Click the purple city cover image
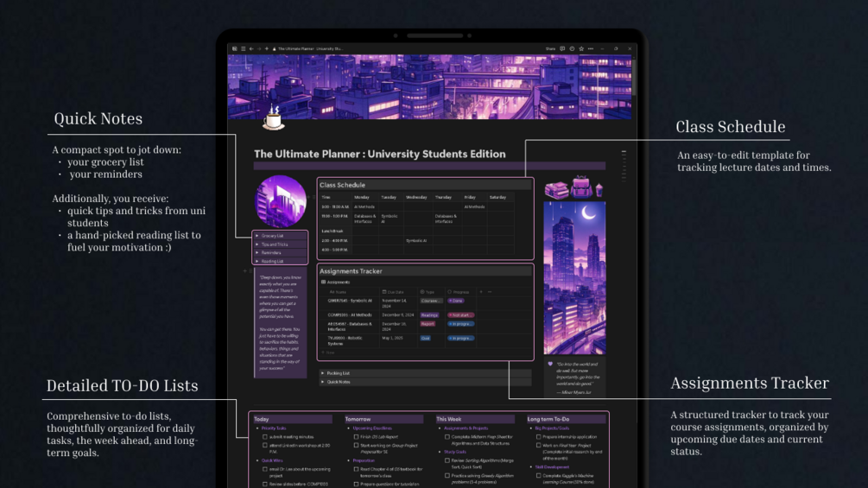 tap(429, 87)
